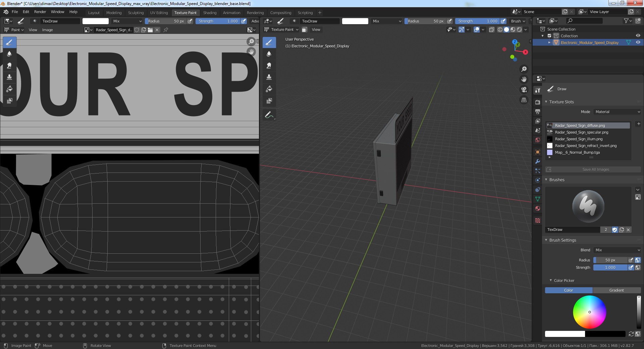Select the Soften tool in 3D viewport
Viewport: 644px width, 349px height.
(269, 54)
